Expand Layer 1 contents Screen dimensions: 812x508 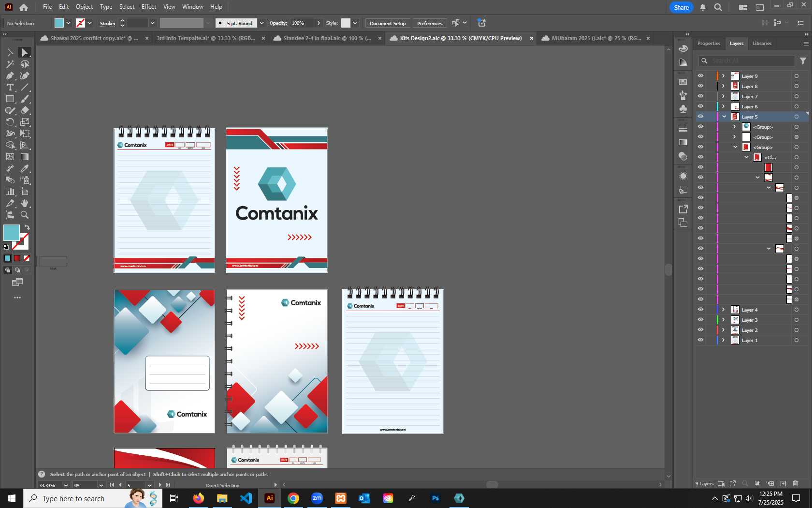tap(724, 340)
